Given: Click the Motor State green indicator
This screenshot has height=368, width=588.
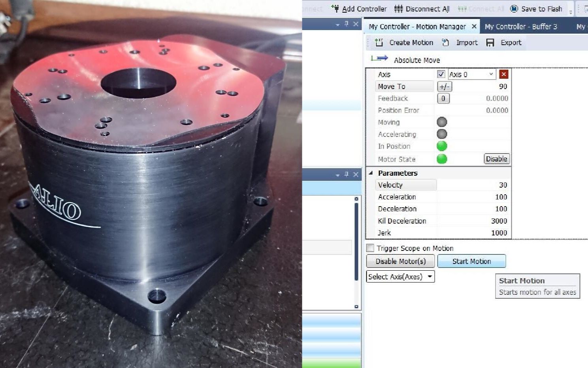Looking at the screenshot, I should tap(442, 159).
